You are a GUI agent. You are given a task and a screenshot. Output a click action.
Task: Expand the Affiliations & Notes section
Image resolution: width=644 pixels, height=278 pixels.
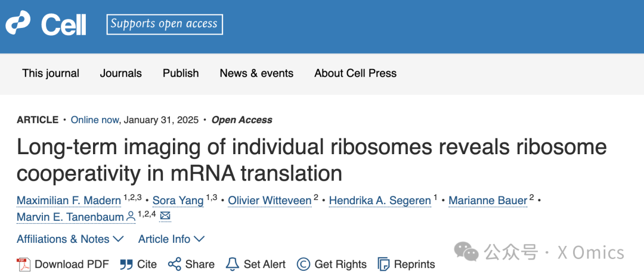(x=70, y=239)
